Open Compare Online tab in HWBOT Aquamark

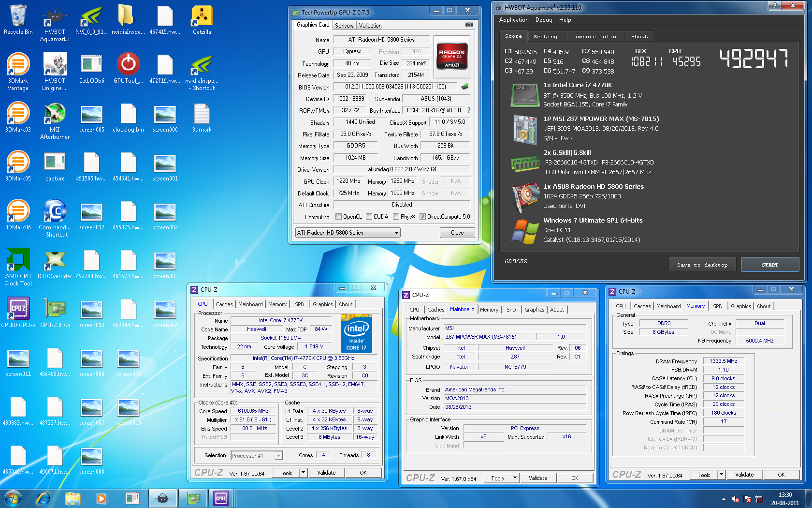coord(595,37)
